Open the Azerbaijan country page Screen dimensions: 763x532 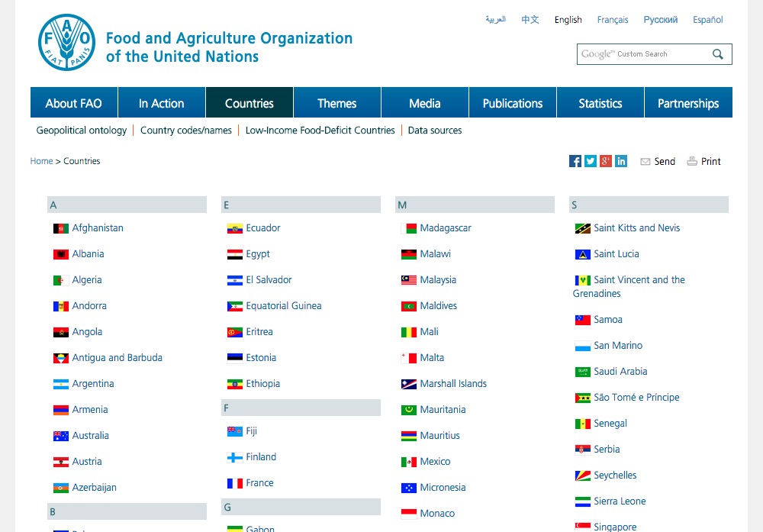coord(95,488)
